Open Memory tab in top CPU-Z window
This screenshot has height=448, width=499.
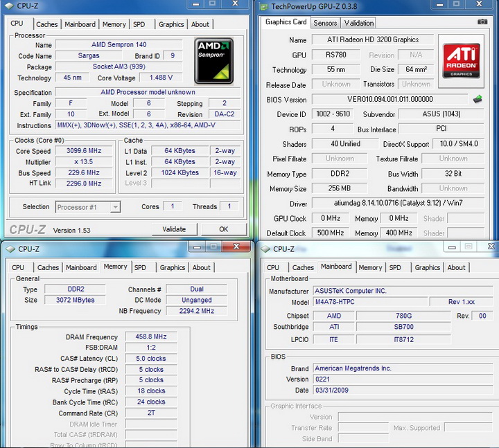[x=114, y=24]
